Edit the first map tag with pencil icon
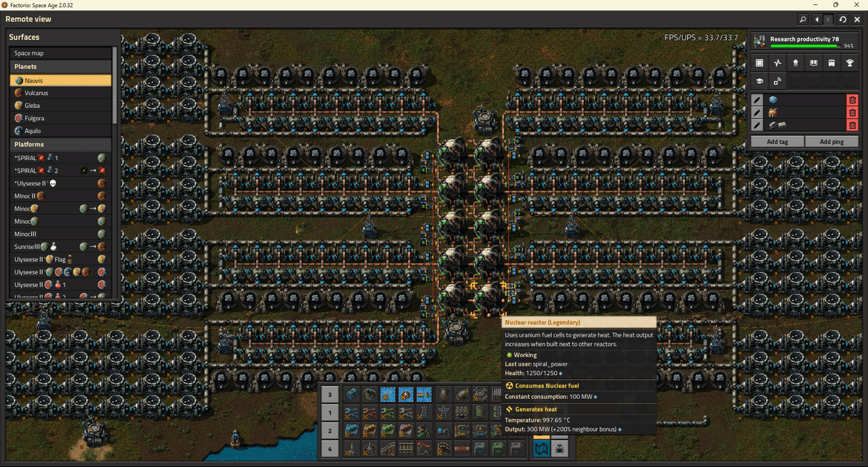The width and height of the screenshot is (868, 467). (757, 99)
